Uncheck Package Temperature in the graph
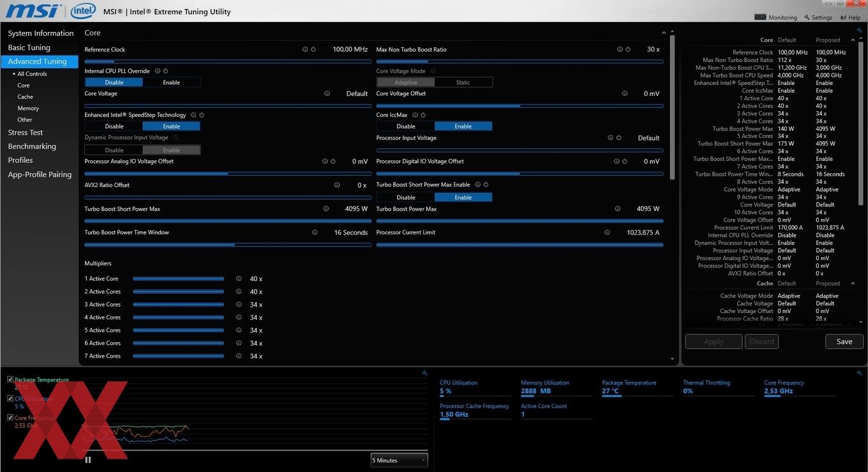 (x=10, y=379)
